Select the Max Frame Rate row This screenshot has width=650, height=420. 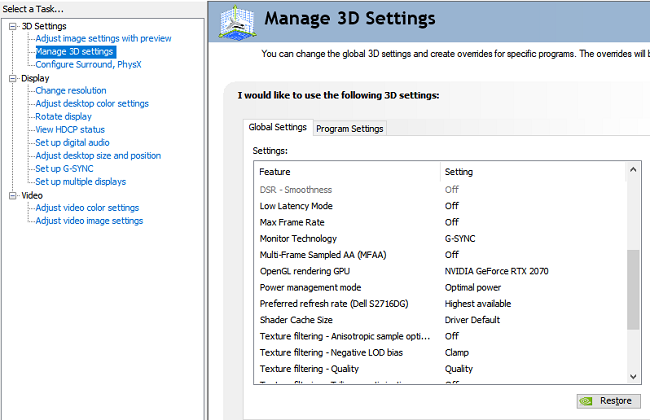290,222
